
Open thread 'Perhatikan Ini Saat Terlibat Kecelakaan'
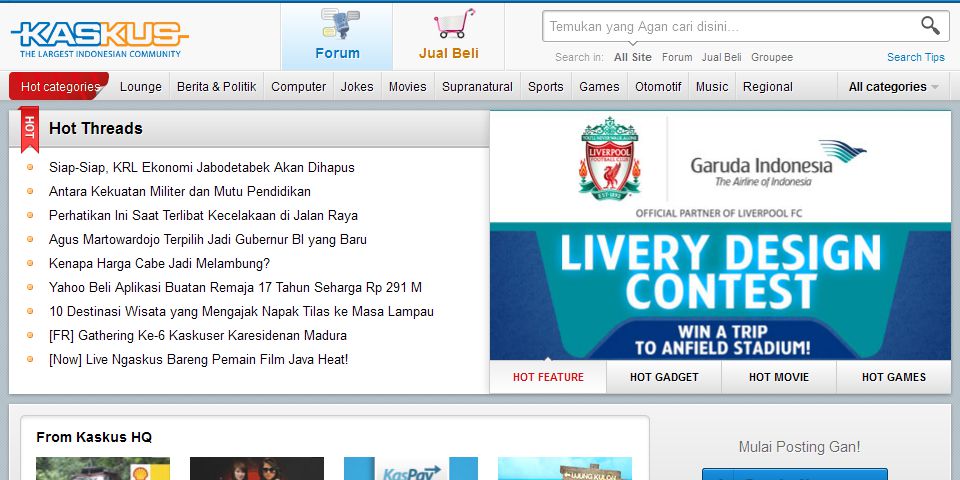pyautogui.click(x=203, y=216)
